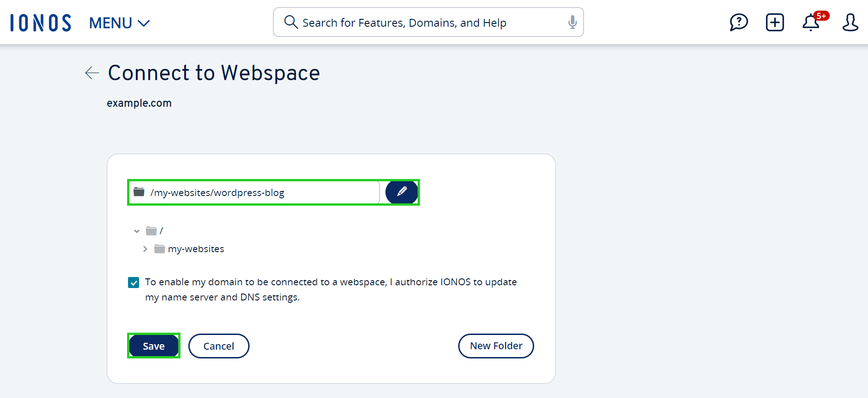Screen dimensions: 868x398
Task: Select the my-websites folder
Action: (x=196, y=249)
